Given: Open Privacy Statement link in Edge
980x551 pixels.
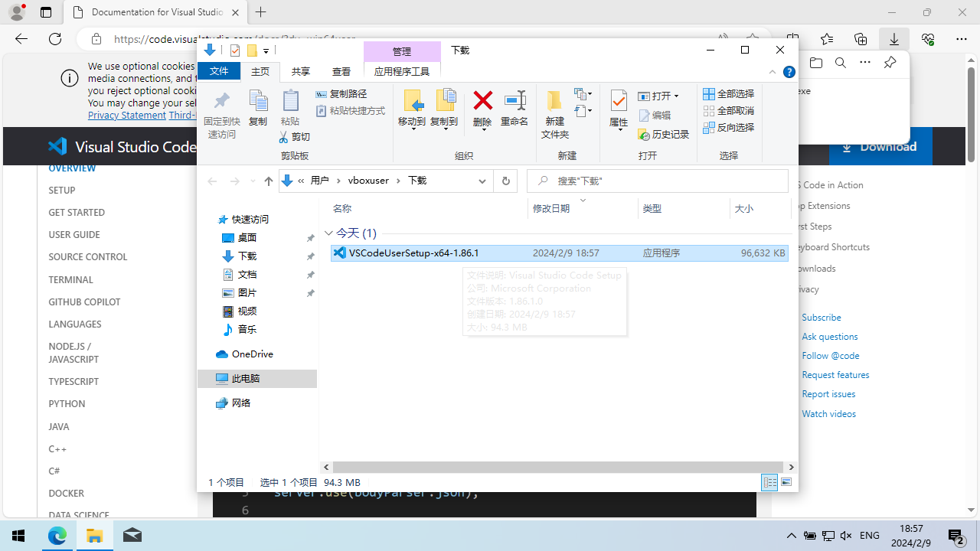Looking at the screenshot, I should (x=127, y=115).
